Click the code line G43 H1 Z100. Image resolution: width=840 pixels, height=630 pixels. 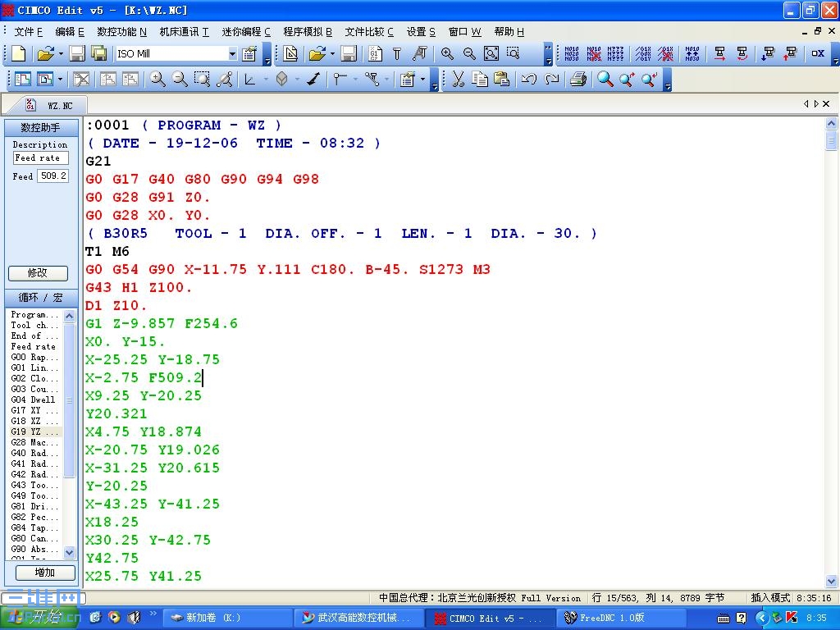click(138, 287)
